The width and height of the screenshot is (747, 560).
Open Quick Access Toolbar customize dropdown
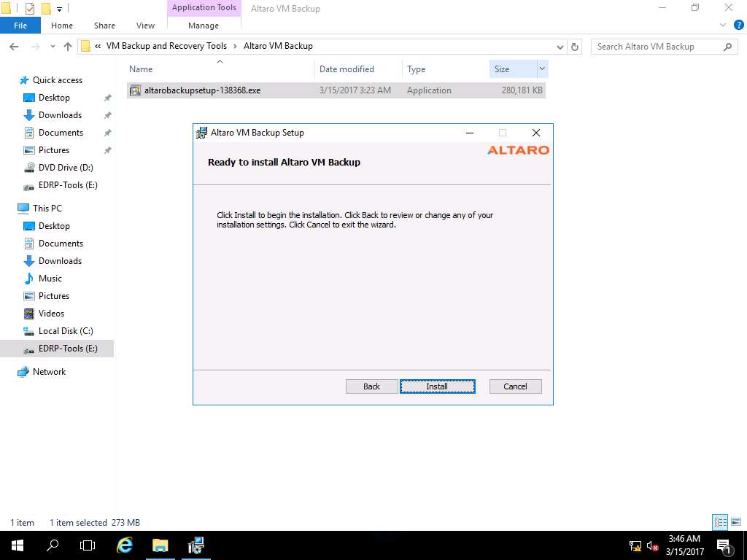click(x=60, y=9)
